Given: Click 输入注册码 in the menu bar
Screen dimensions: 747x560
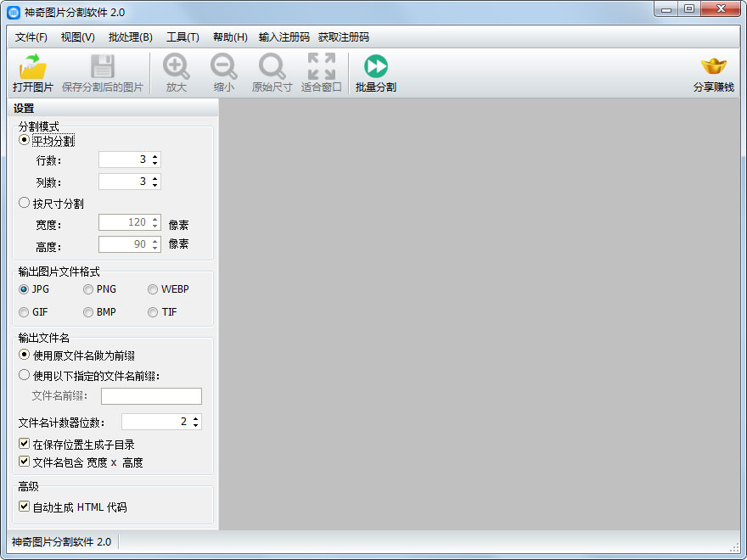Looking at the screenshot, I should click(284, 37).
